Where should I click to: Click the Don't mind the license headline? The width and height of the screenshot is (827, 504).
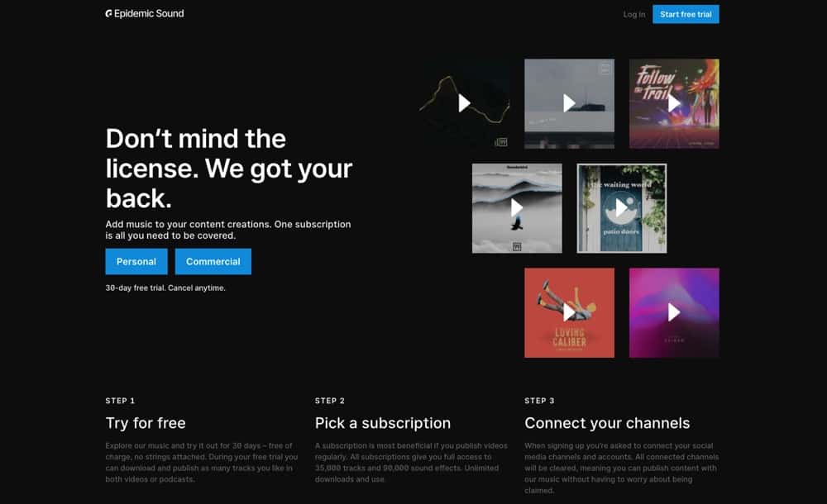point(229,169)
